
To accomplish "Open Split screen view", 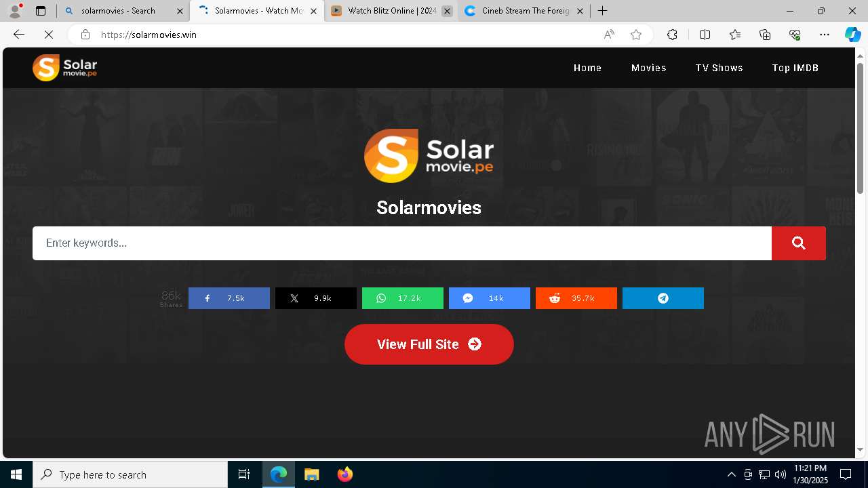I will click(705, 35).
